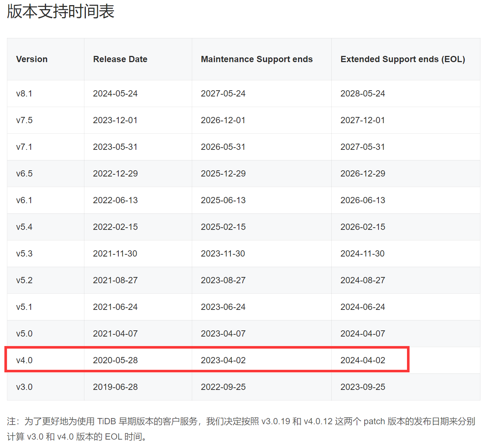487x448 pixels.
Task: Click the v4.0 release date 2020-05-28
Action: (115, 360)
